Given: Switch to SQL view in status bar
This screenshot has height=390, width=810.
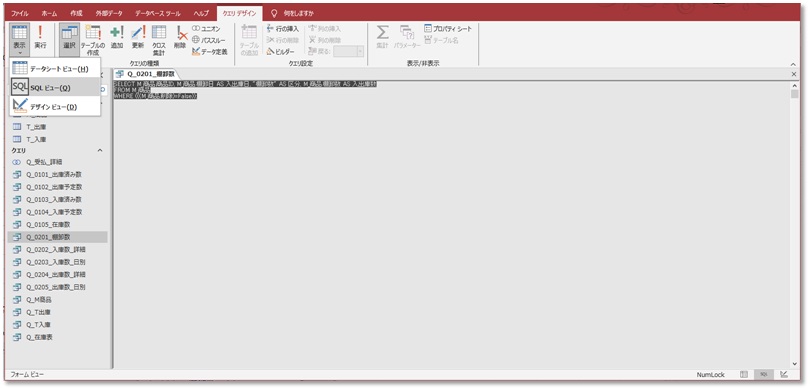Looking at the screenshot, I should (763, 375).
